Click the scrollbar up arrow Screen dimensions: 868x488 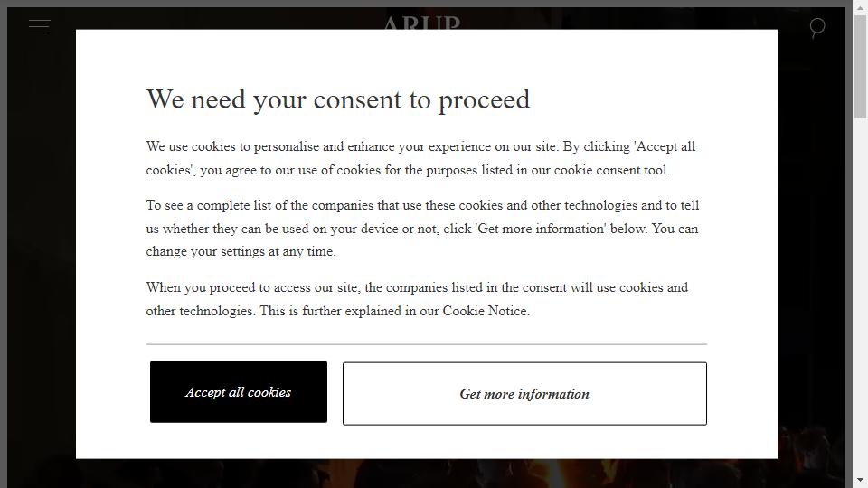(x=860, y=8)
